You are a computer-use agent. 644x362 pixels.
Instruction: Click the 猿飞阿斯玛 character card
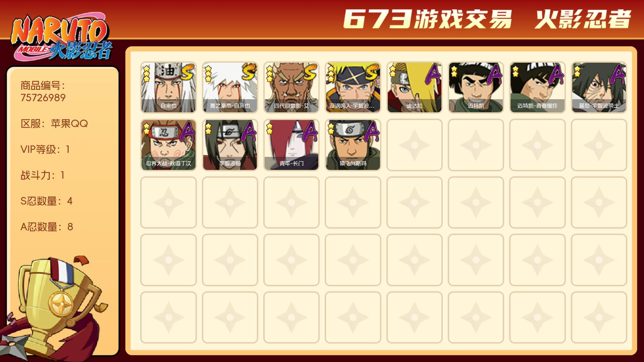point(353,145)
